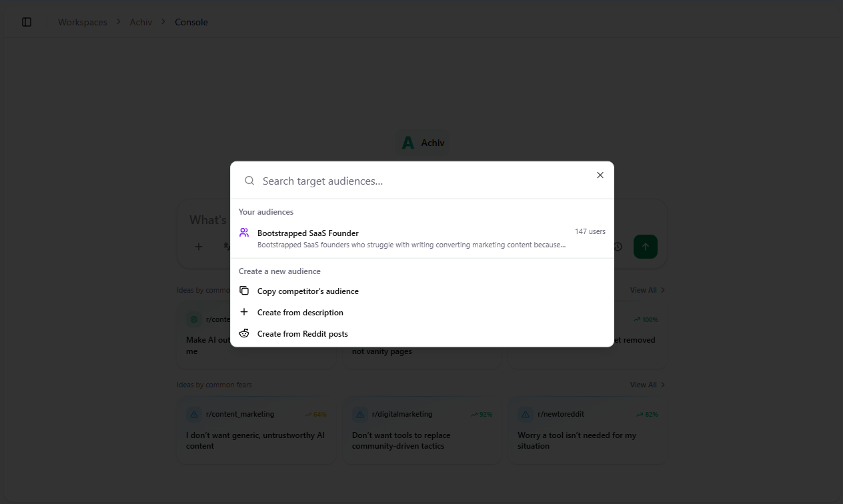Click the green send arrow button
843x504 pixels.
click(x=646, y=247)
